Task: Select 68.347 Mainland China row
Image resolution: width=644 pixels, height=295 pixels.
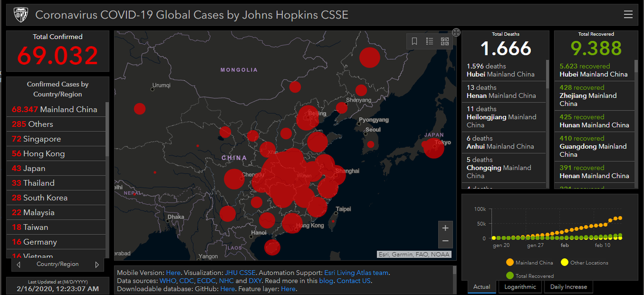Action: 56,109
